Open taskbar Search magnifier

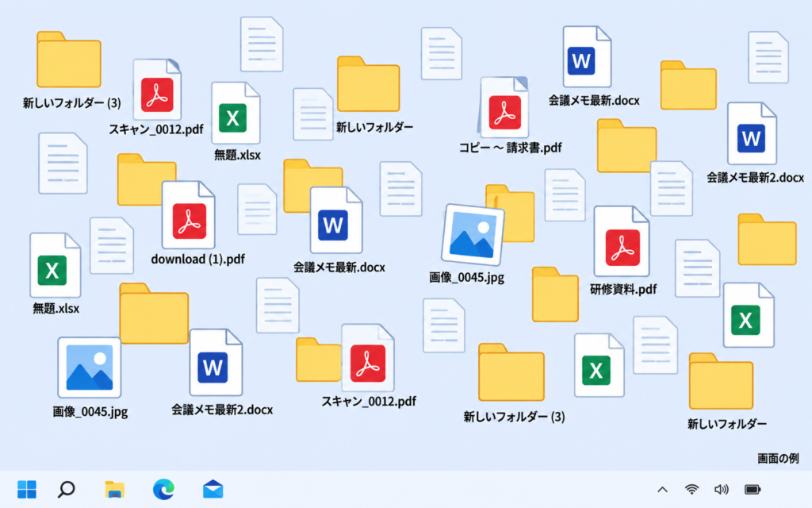[x=67, y=489]
